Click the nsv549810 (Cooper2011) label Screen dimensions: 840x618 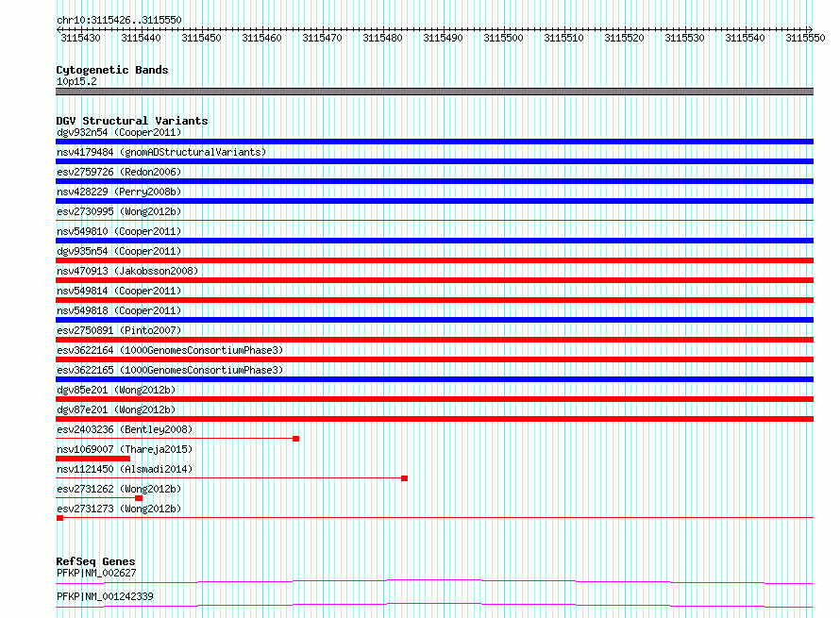click(x=119, y=231)
